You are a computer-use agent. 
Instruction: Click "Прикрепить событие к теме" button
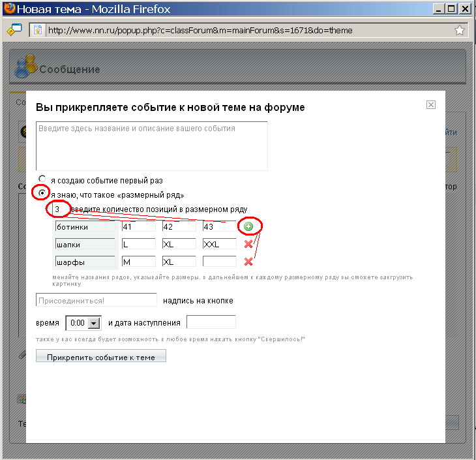101,356
